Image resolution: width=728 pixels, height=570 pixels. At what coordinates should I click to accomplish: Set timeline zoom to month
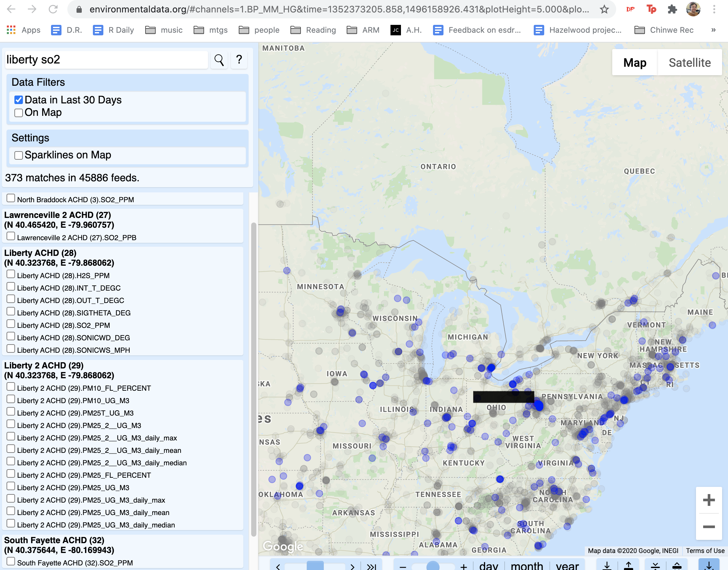[x=527, y=566]
